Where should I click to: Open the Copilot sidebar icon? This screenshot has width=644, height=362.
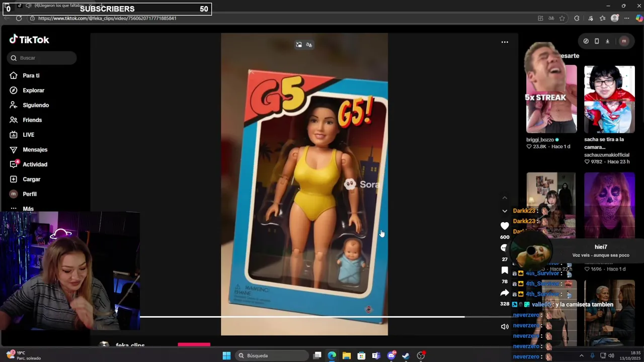(639, 18)
